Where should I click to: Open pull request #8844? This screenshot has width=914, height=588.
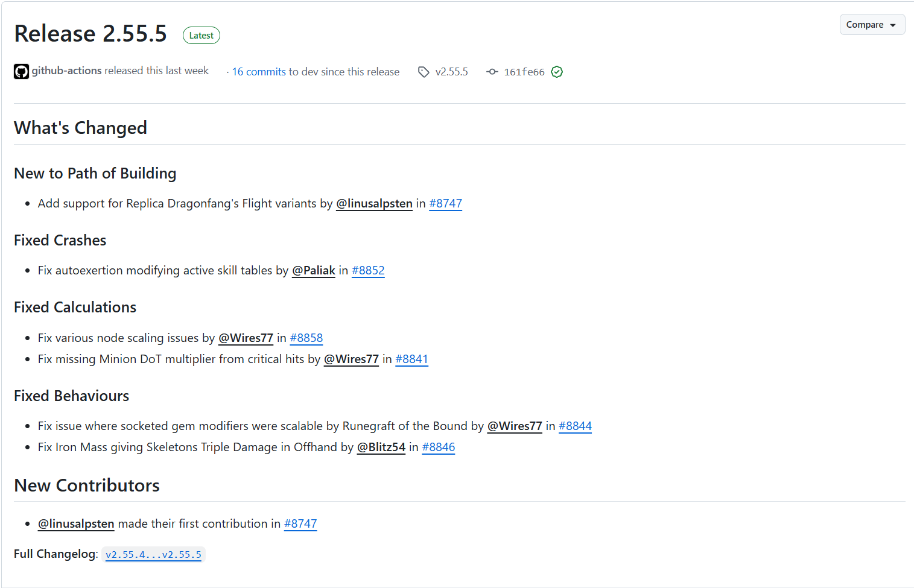(575, 426)
